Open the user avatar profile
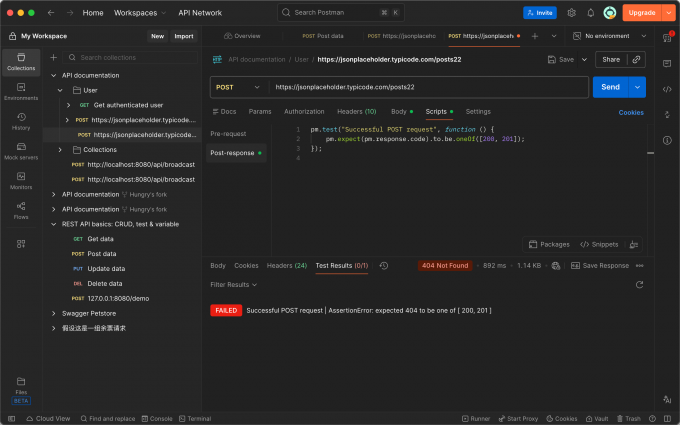Screen dimensions: 680x425 [x=610, y=13]
